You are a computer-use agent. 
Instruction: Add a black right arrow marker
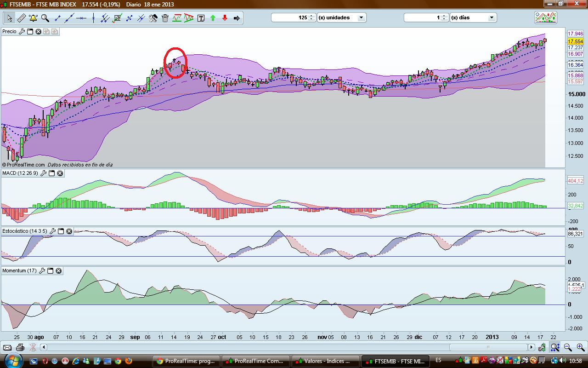237,18
